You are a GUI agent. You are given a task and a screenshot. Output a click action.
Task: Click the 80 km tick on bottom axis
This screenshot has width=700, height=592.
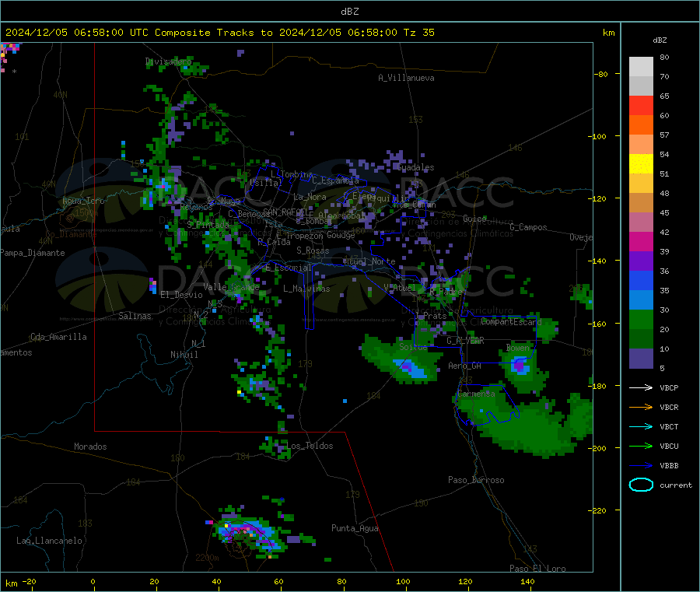(341, 581)
